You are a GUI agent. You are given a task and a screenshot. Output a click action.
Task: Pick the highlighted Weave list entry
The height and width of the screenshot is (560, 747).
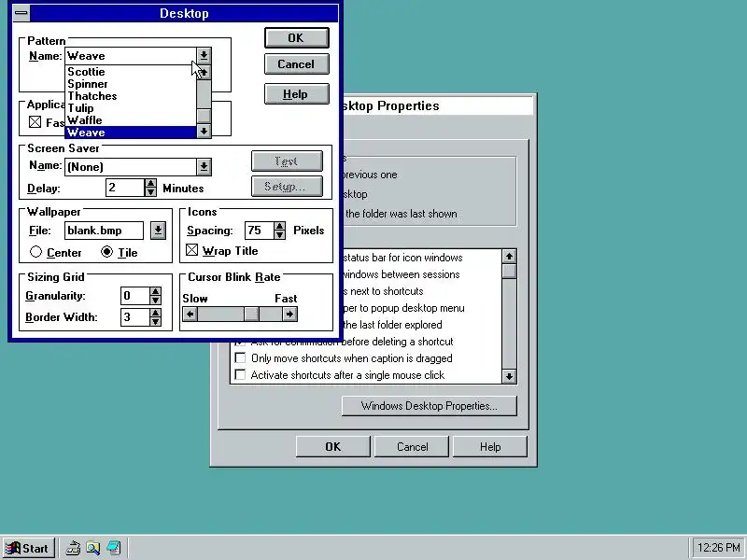pyautogui.click(x=131, y=133)
